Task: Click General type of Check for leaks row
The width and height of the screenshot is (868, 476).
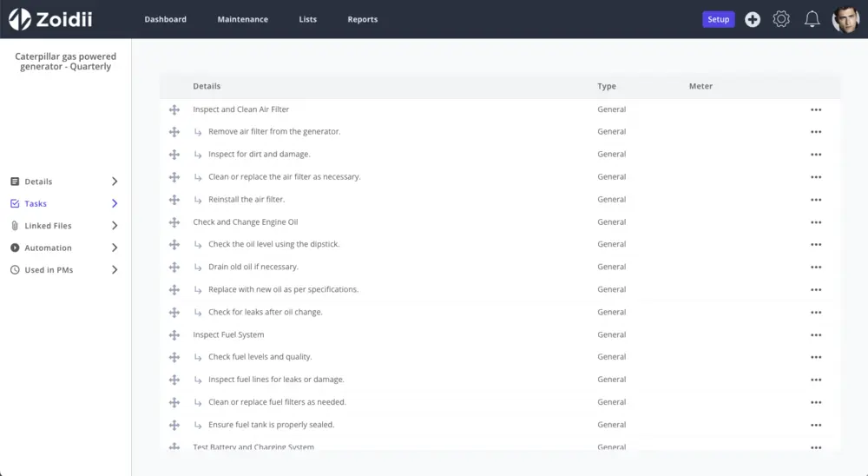Action: (x=612, y=312)
